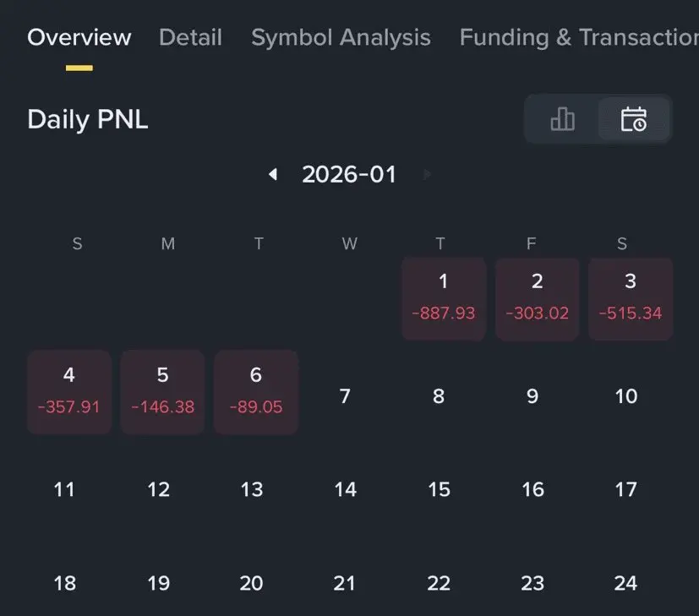Screen dimensions: 699x616
Task: Select January 6 with -89.05 loss
Action: click(x=255, y=392)
